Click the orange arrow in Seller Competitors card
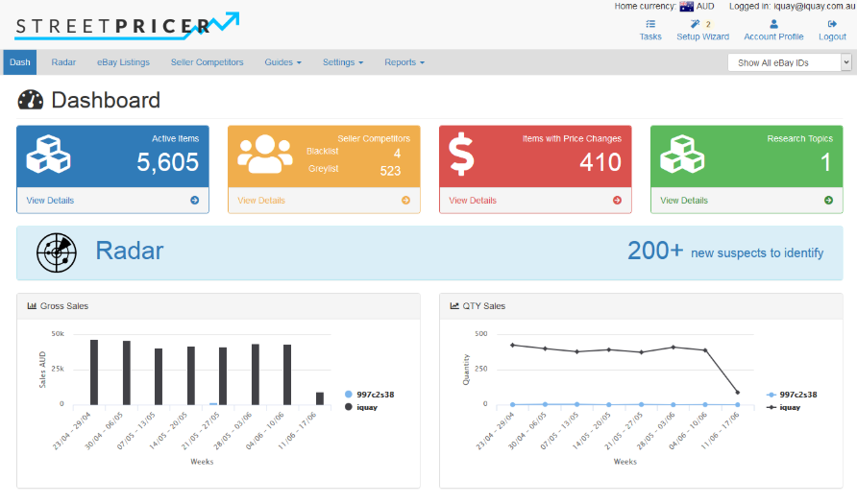Screen dimensions: 857x504 [x=405, y=201]
